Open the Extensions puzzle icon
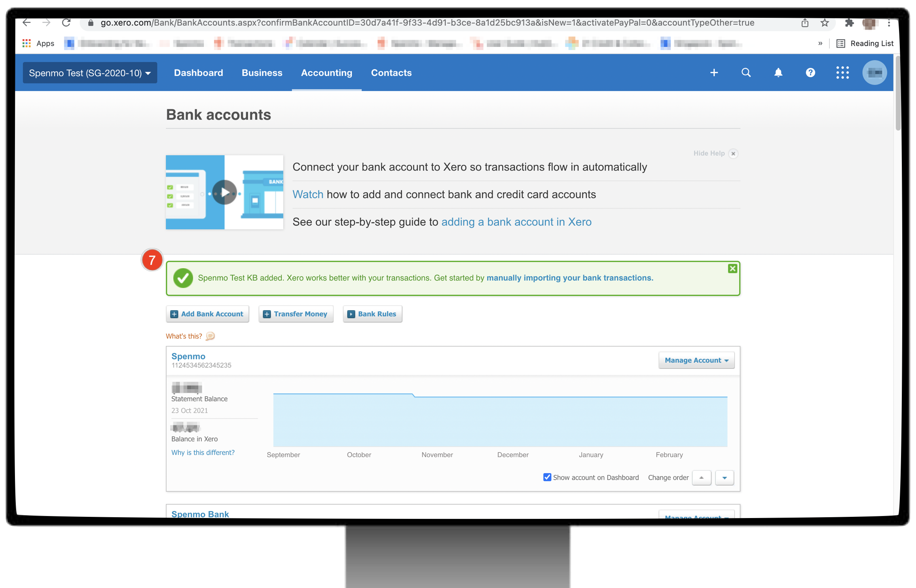 (849, 23)
